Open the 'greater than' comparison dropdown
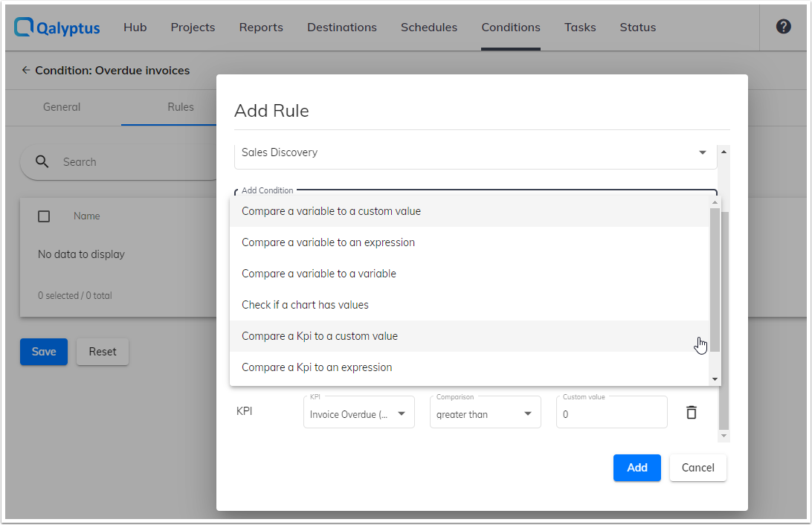 point(485,414)
